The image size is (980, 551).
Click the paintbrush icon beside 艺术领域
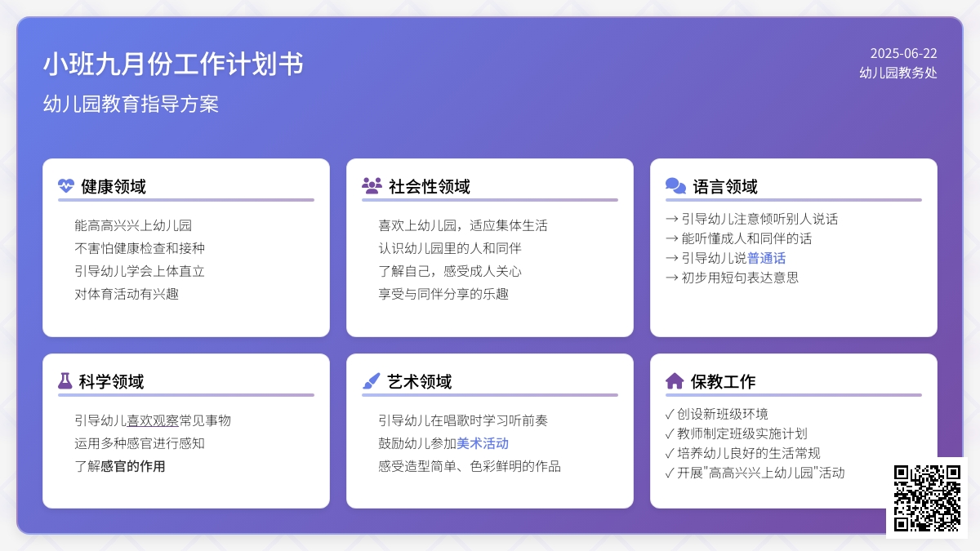[371, 381]
